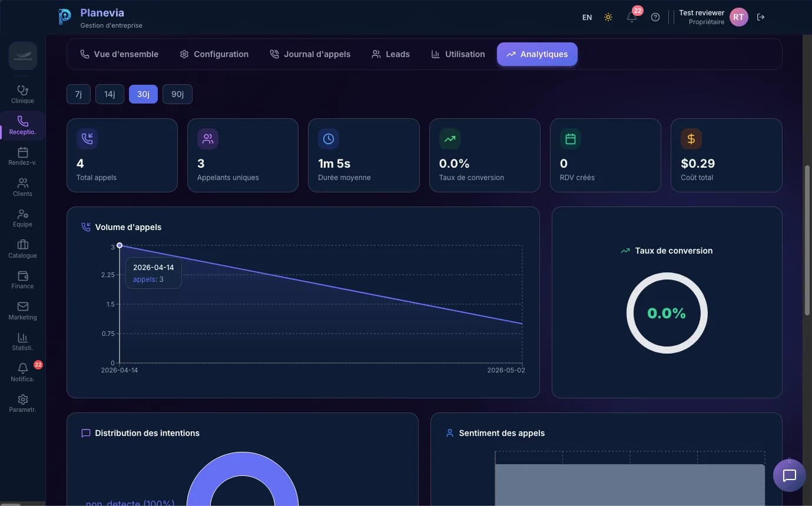Select the Reception phone item in sidebar
The image size is (812, 506).
coord(22,126)
